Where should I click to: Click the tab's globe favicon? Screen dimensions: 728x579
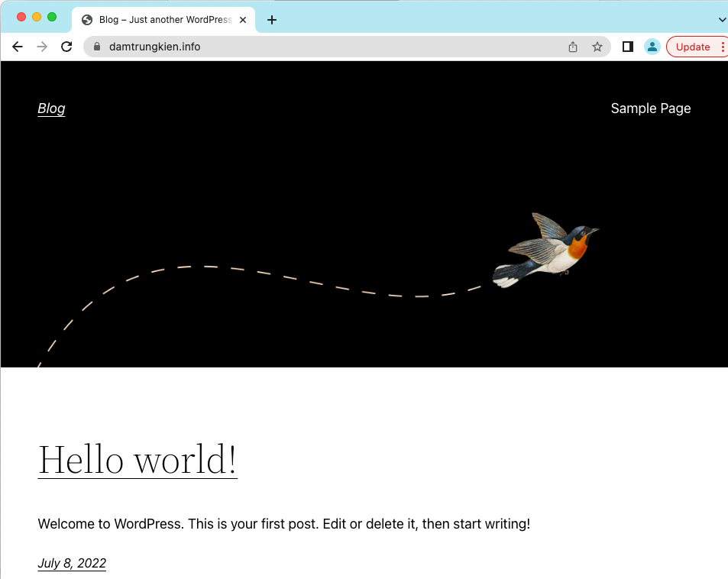click(x=87, y=20)
